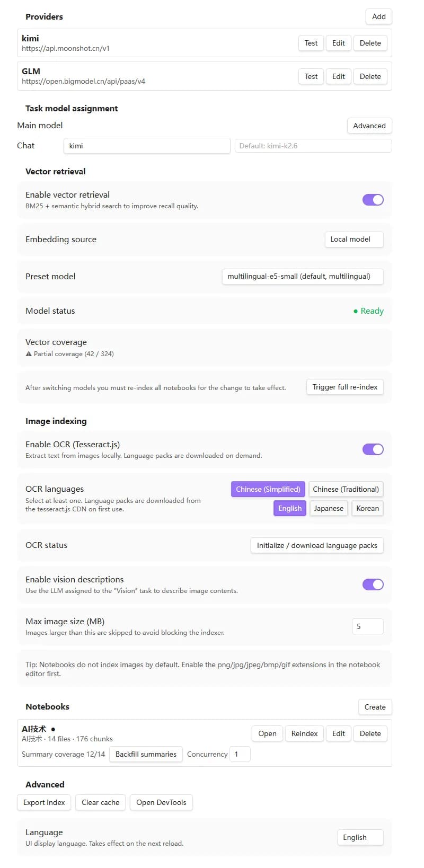Edit the GLM provider
Viewport: 424px width, 868px height.
click(339, 76)
